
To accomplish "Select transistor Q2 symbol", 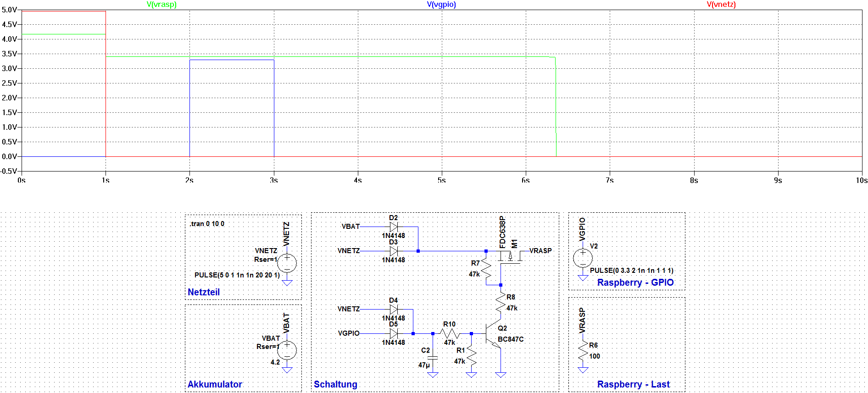I will [493, 333].
